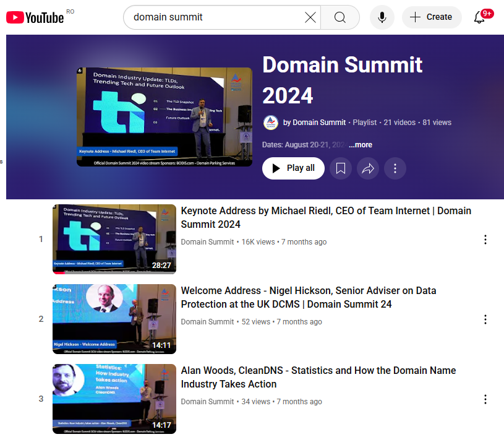Click the '34 views • 7 months ago' text

pyautogui.click(x=282, y=402)
